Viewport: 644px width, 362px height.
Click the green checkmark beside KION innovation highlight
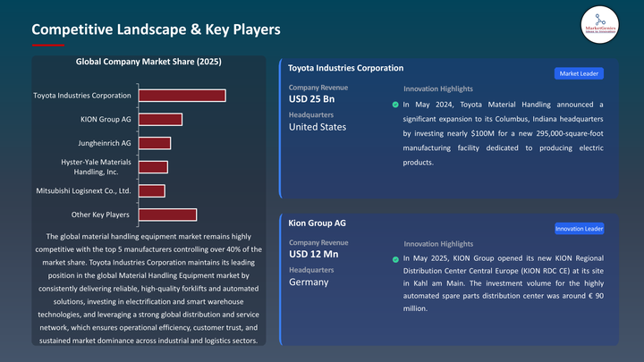tap(395, 259)
